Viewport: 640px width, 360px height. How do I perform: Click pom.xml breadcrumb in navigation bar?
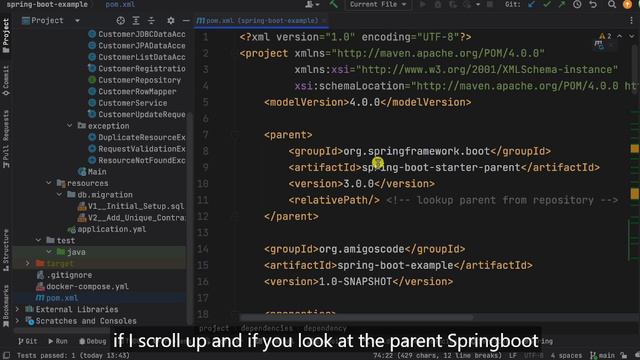[120, 4]
